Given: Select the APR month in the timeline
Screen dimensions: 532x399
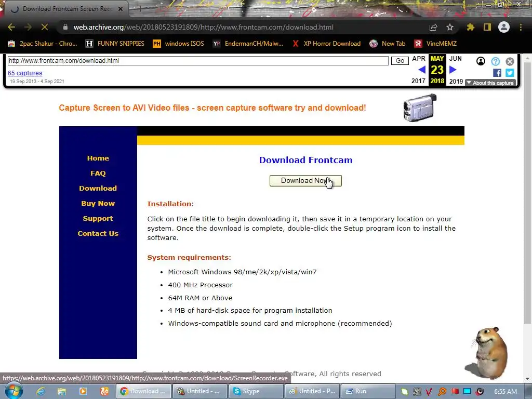Looking at the screenshot, I should (x=419, y=59).
